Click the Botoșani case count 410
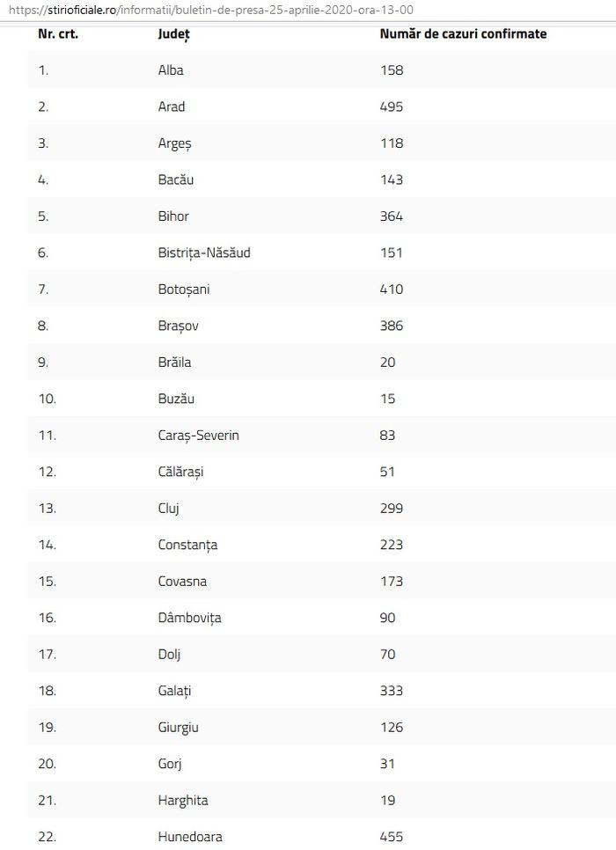Viewport: 616px width, 850px height. 392,289
